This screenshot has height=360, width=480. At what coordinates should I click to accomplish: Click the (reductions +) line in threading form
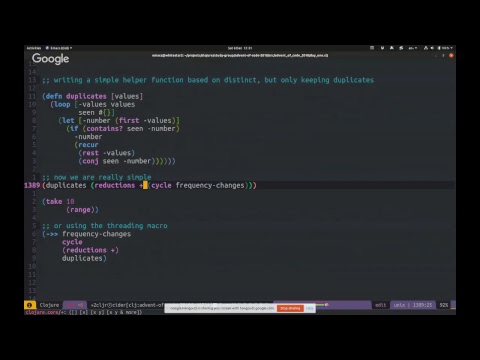tap(90, 250)
